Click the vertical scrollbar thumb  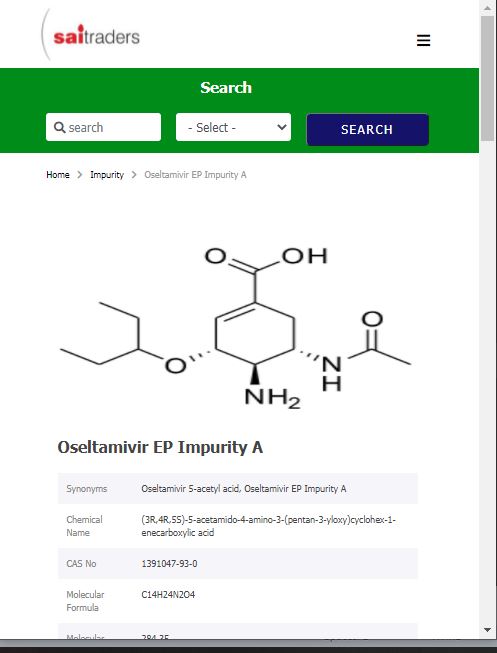tap(487, 79)
